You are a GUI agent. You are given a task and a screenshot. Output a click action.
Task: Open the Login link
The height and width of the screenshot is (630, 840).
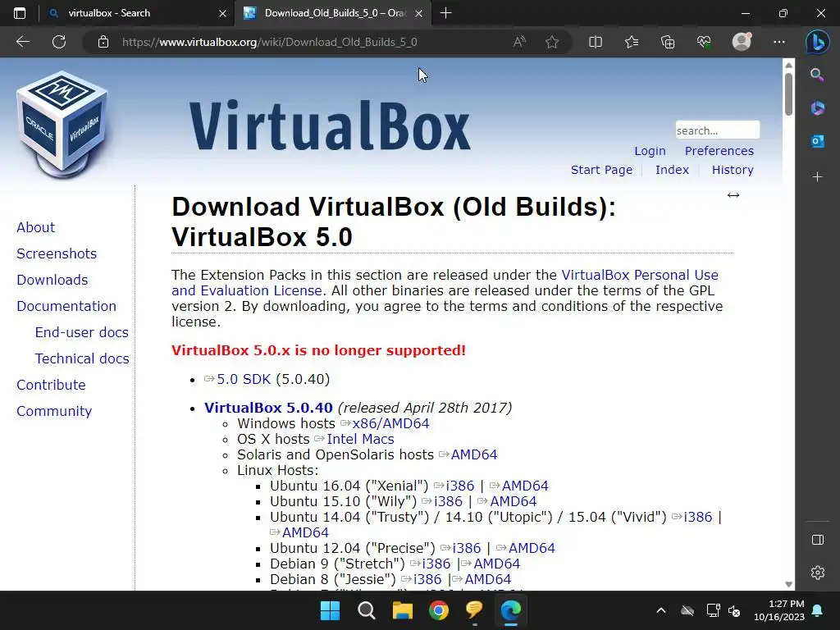click(650, 151)
